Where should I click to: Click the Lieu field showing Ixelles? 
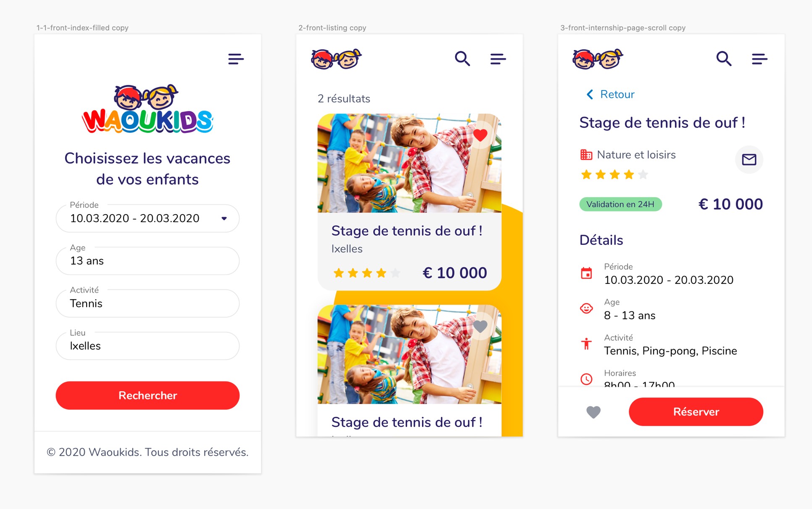[148, 346]
